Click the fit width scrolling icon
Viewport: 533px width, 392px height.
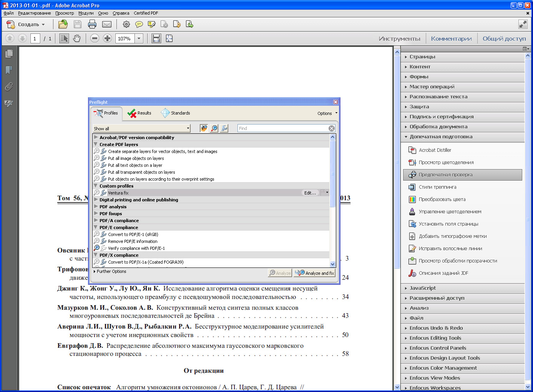pyautogui.click(x=156, y=38)
